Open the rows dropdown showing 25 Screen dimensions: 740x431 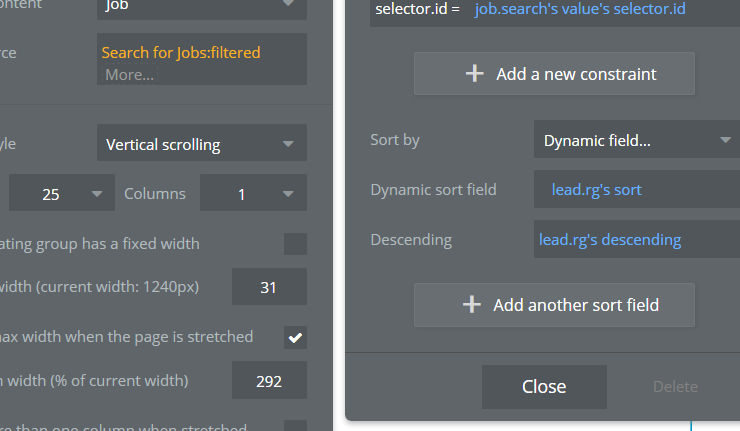pyautogui.click(x=62, y=194)
